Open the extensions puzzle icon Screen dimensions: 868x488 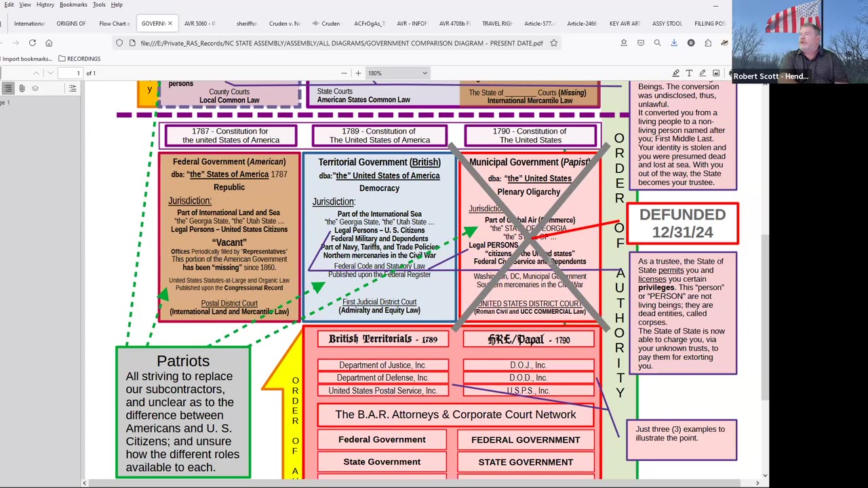pyautogui.click(x=708, y=43)
